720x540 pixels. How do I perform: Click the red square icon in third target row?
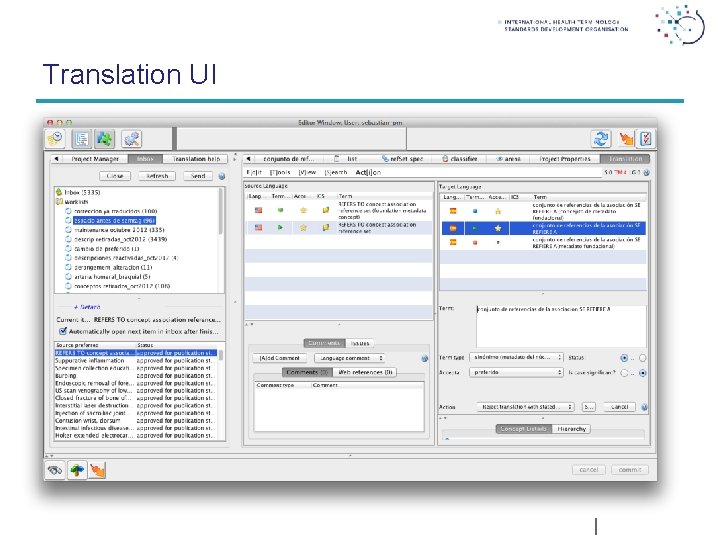(475, 242)
